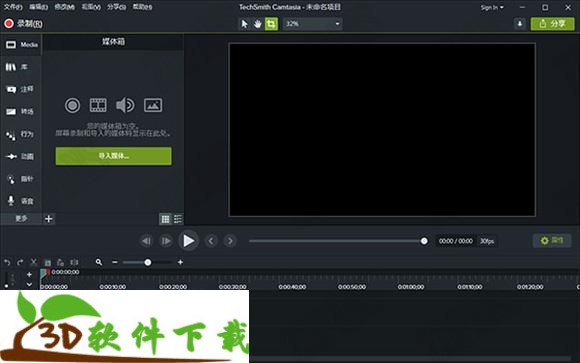This screenshot has width=580, height=363.
Task: Click the film strip video icon in media bin
Action: click(98, 105)
